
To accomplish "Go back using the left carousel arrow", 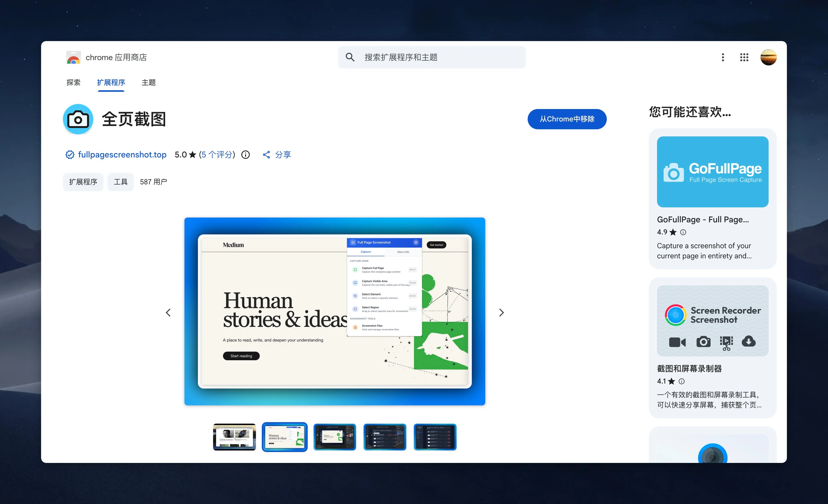I will 168,312.
